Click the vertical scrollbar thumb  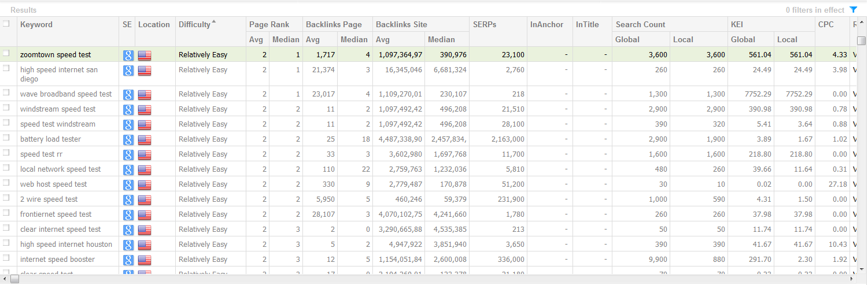click(861, 40)
